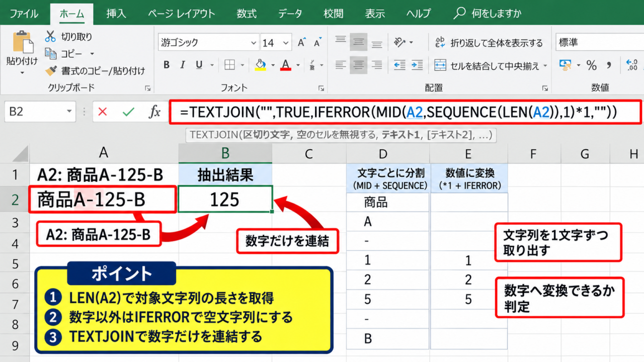Open the font color dropdown arrow
Viewport: 644px width, 362px height.
point(299,65)
